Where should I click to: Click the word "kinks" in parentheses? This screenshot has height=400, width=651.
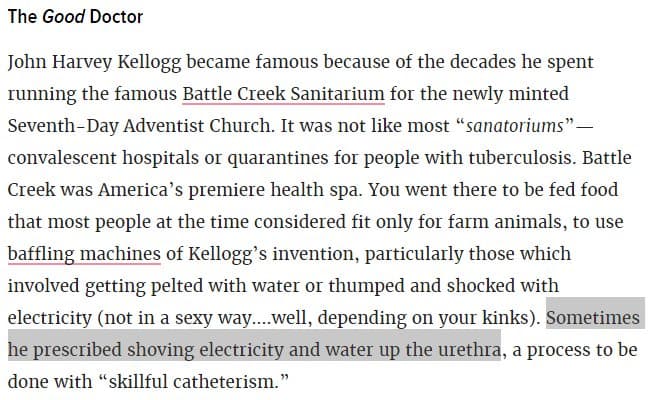coord(511,319)
